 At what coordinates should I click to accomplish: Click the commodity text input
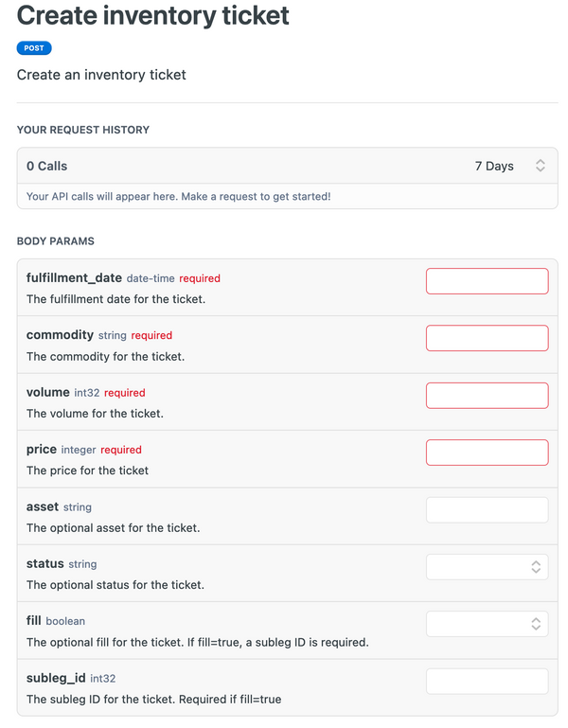(x=487, y=338)
